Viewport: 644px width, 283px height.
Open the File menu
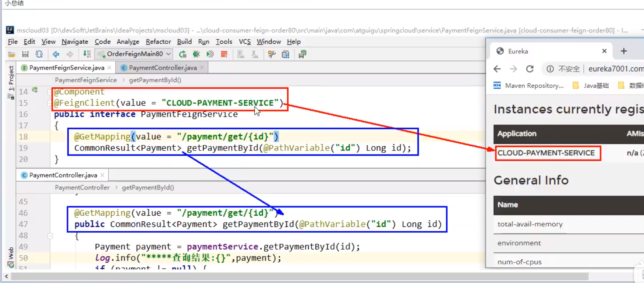point(13,42)
